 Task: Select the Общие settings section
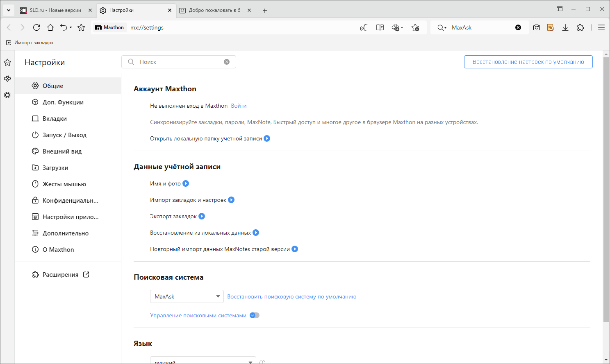(68, 86)
